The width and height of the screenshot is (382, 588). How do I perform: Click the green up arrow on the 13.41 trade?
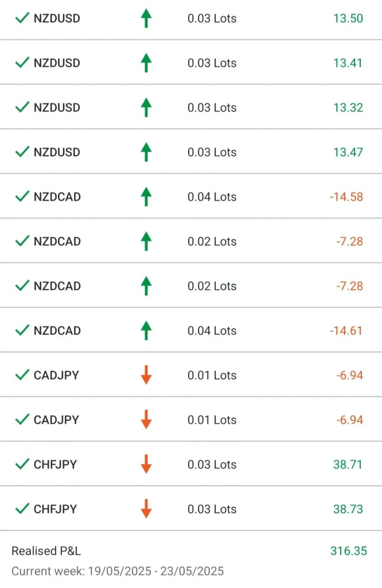[146, 63]
